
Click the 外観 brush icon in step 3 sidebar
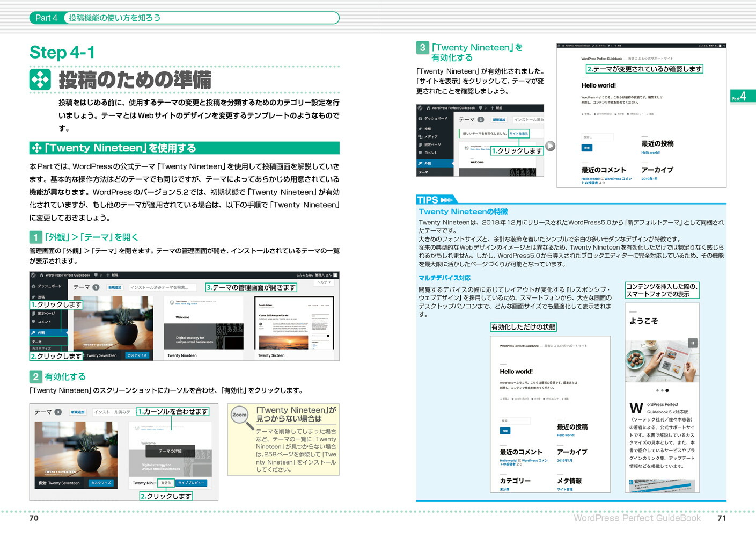[x=420, y=163]
